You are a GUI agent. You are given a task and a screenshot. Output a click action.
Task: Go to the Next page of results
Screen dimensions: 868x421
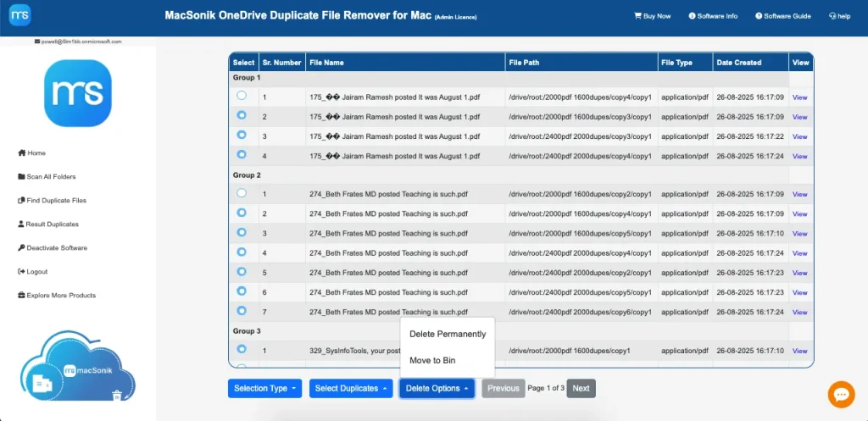point(581,389)
